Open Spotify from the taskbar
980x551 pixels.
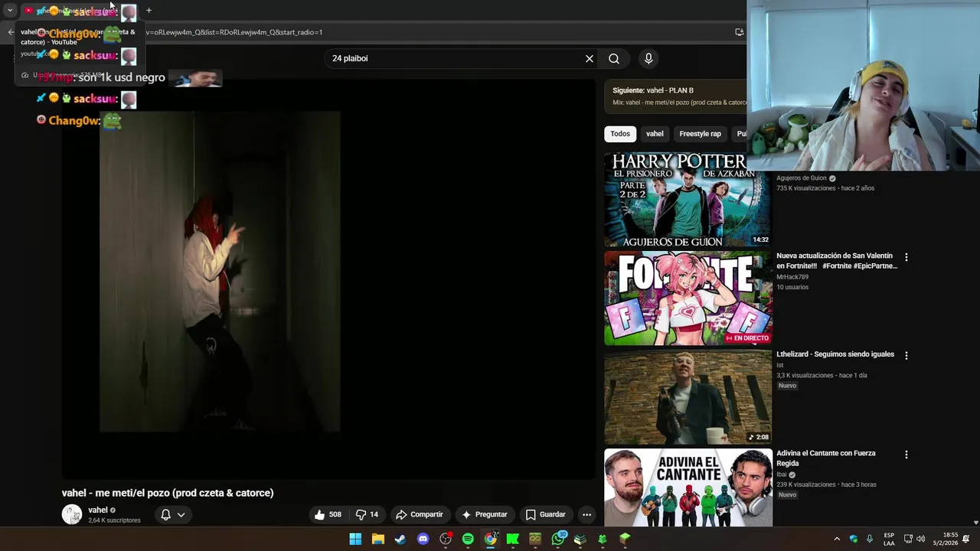point(468,539)
